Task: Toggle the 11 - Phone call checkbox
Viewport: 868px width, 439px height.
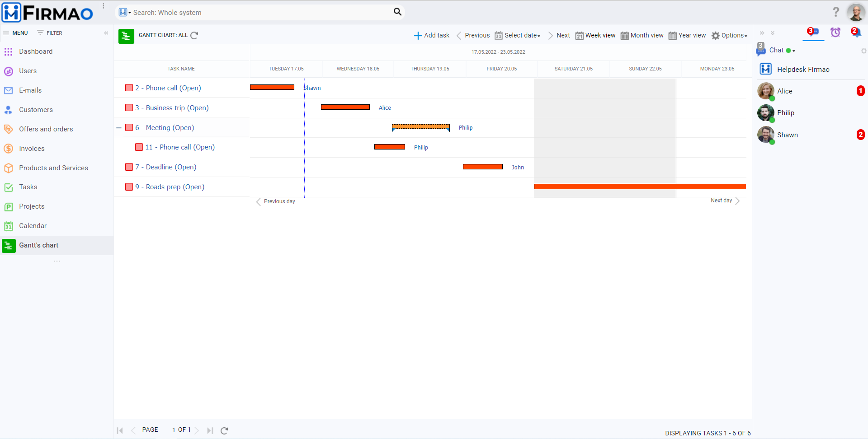Action: tap(139, 147)
